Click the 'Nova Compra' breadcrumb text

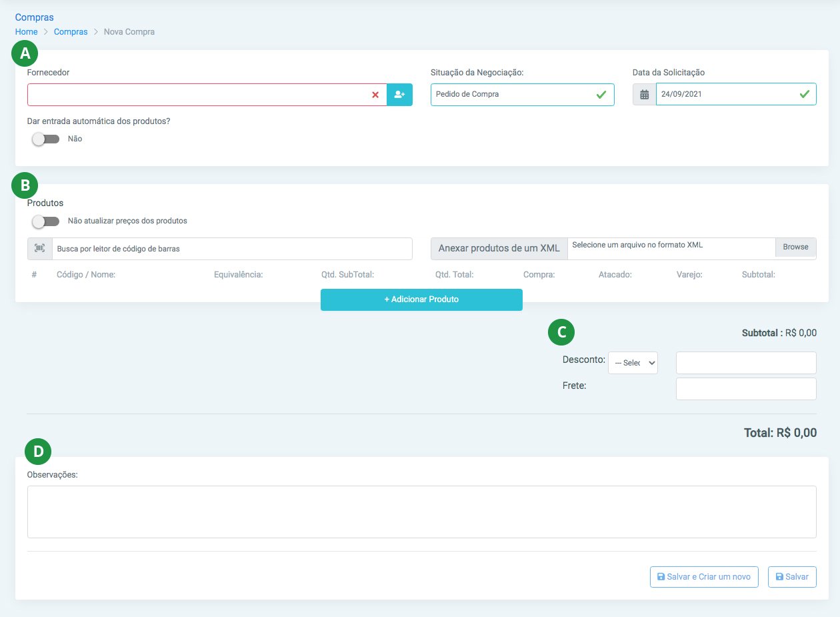tap(129, 32)
